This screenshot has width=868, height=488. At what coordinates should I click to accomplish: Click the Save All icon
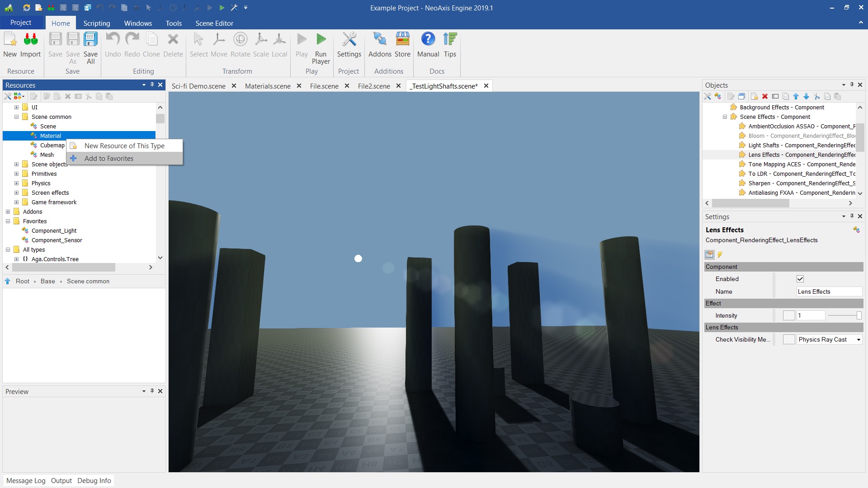[x=90, y=40]
